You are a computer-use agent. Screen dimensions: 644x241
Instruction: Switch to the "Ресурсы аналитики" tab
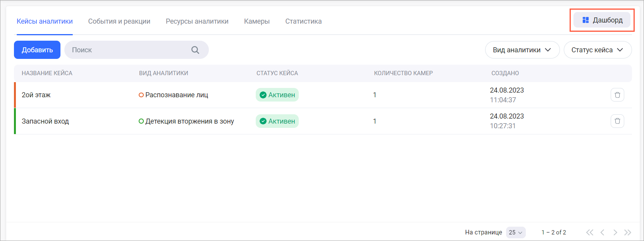tap(197, 21)
